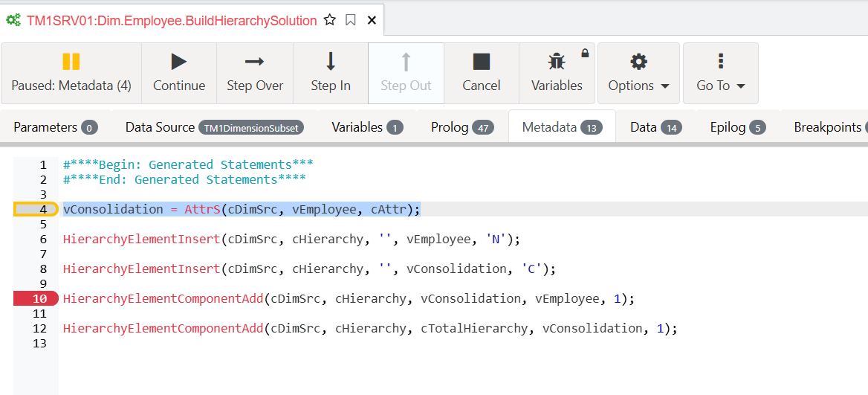
Task: Bookmark the BuildHierarchySolution tab
Action: pos(351,21)
